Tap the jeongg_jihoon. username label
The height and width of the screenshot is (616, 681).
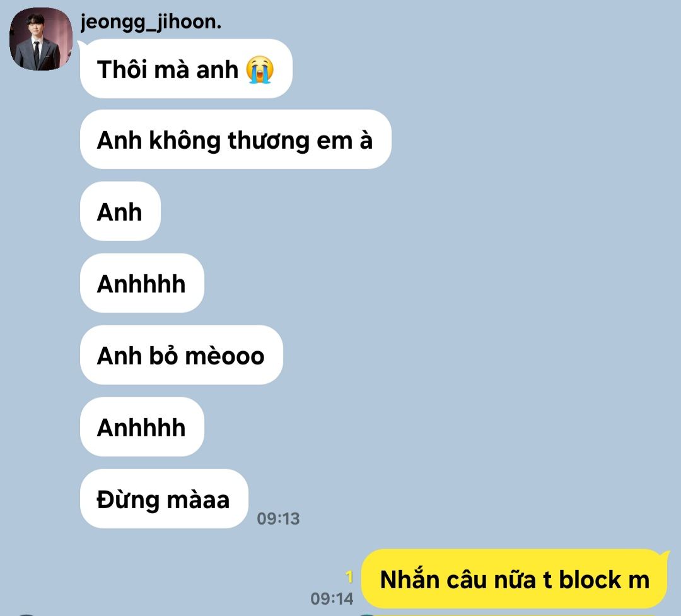pyautogui.click(x=151, y=21)
